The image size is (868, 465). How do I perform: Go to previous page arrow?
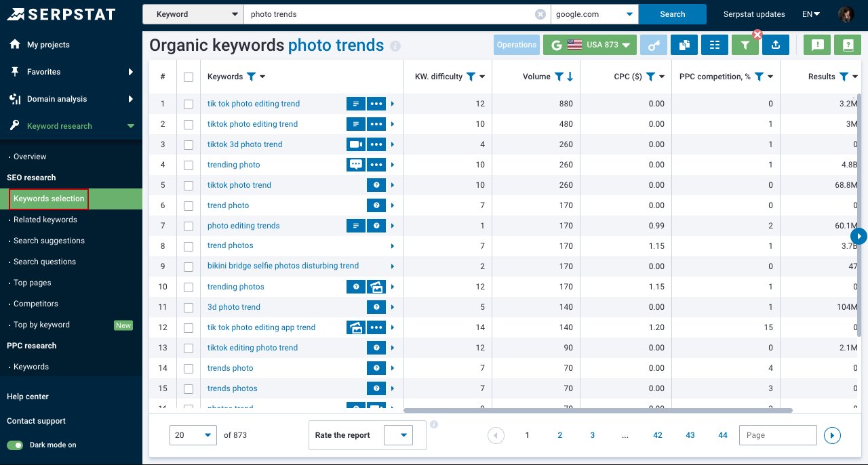click(496, 435)
